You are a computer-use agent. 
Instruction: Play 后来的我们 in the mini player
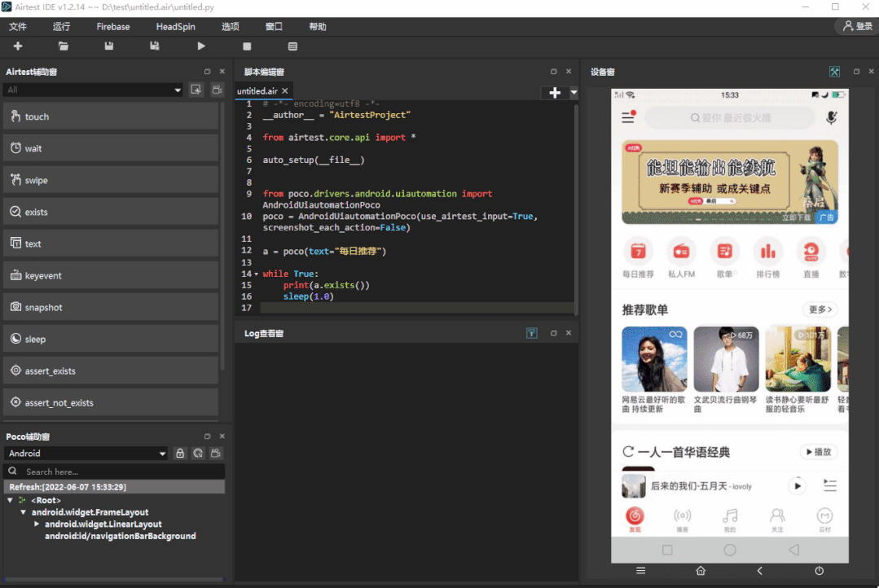click(798, 485)
